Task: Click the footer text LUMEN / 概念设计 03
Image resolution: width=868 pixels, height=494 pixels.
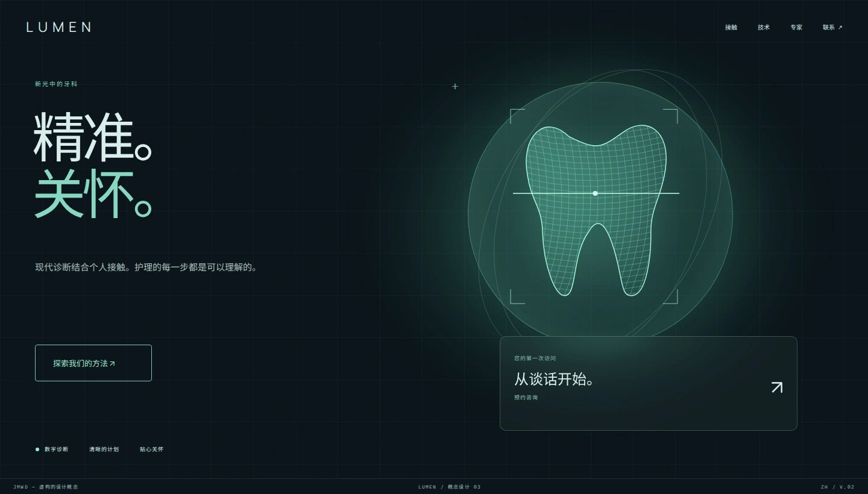Action: (x=450, y=487)
